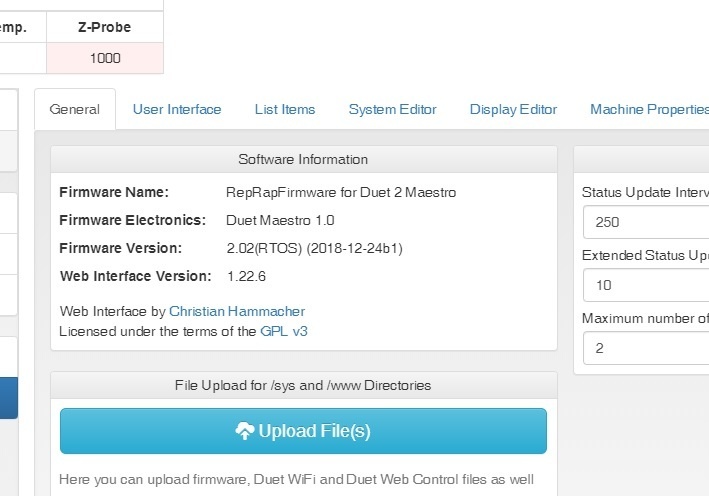Click the Upload File(s) button
Viewport: 709px width, 496px height.
303,431
